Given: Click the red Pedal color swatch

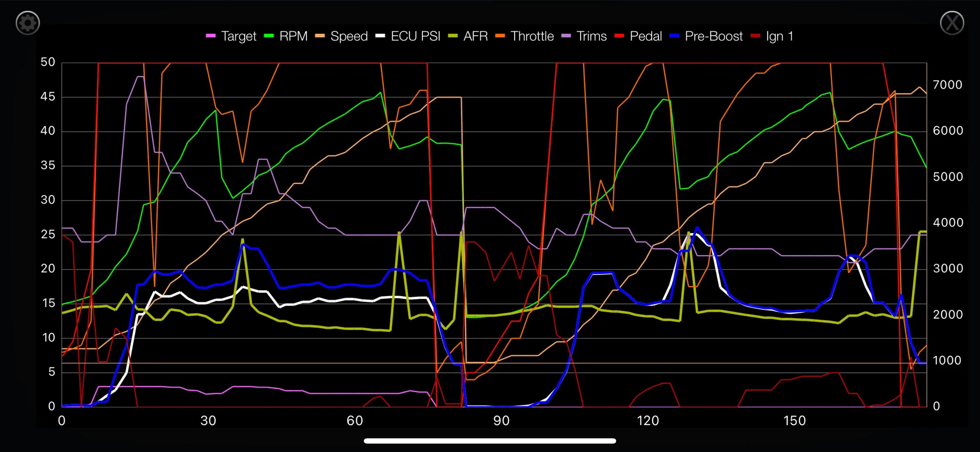Looking at the screenshot, I should coord(619,36).
